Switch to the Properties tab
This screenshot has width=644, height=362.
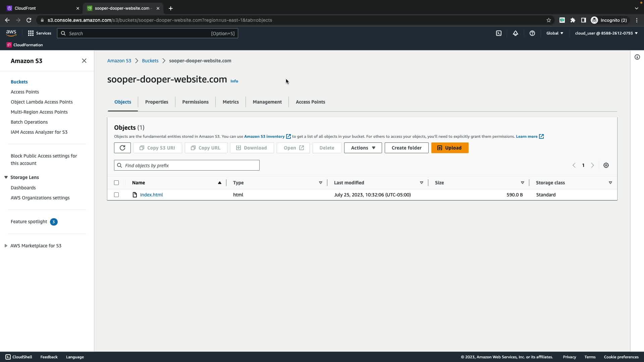point(157,102)
